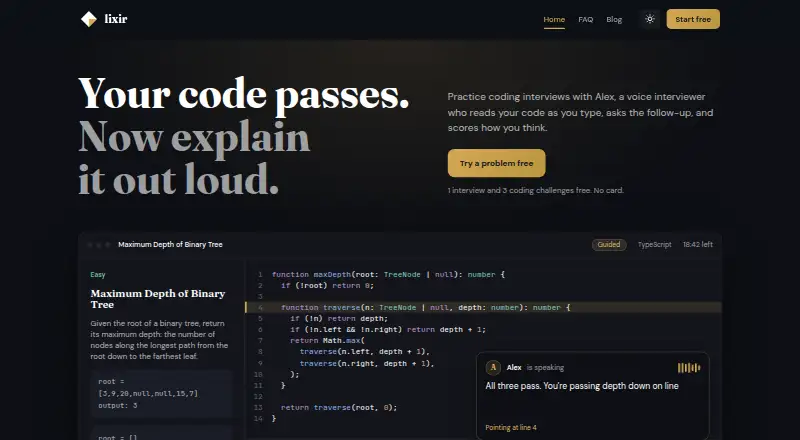Click the 18:42 left timer
Viewport: 800px width, 440px height.
click(x=698, y=245)
